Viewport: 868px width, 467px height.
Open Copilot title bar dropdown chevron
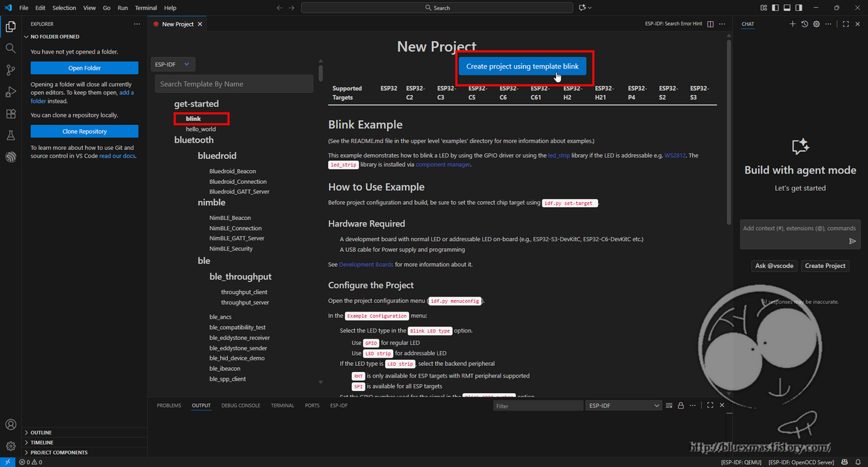pos(590,7)
